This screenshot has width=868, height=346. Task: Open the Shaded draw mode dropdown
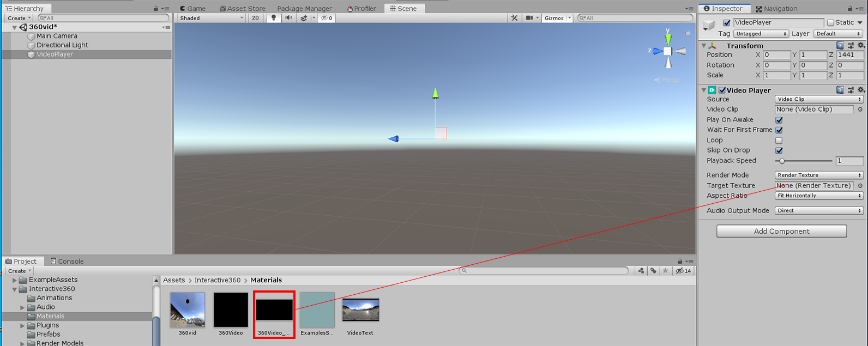click(x=212, y=18)
